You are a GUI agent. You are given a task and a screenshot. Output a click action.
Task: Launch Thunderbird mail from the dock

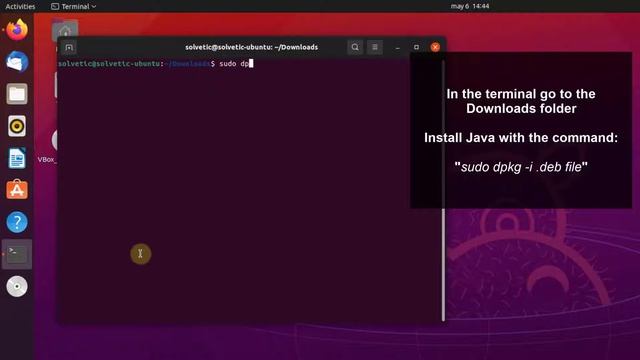[17, 62]
